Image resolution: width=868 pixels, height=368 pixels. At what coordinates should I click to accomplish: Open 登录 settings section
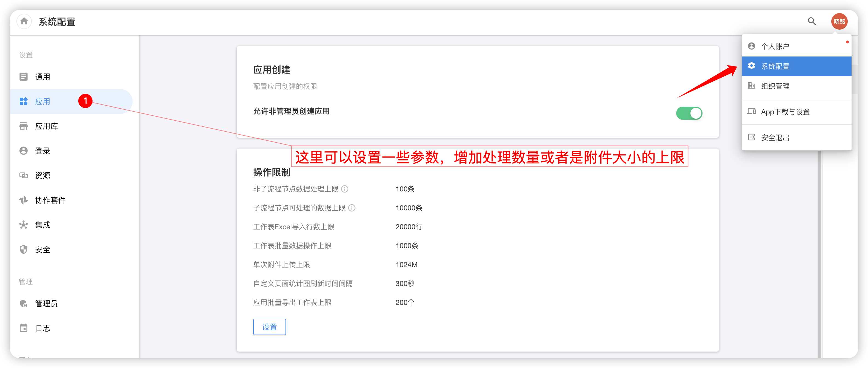point(42,151)
